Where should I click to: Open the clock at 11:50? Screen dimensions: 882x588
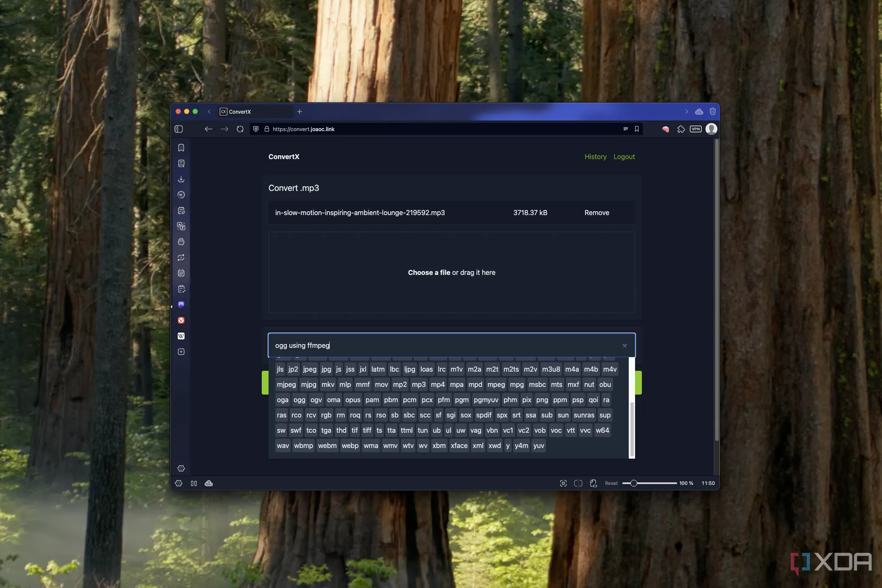coord(708,483)
